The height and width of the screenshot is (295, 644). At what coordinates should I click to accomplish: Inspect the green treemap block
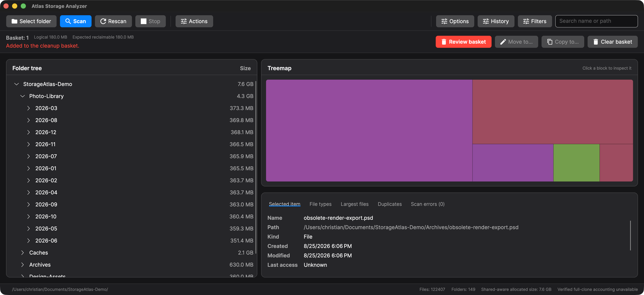click(576, 163)
